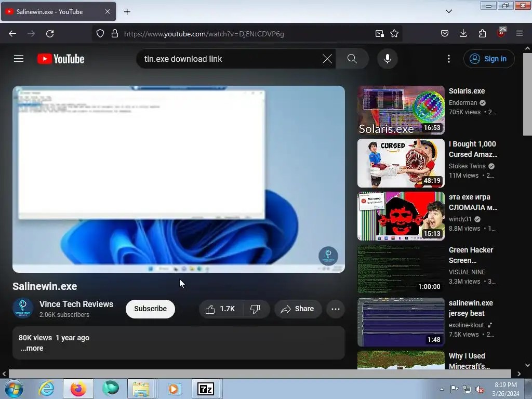Click channel watermark in video corner
The height and width of the screenshot is (399, 532).
tap(328, 256)
